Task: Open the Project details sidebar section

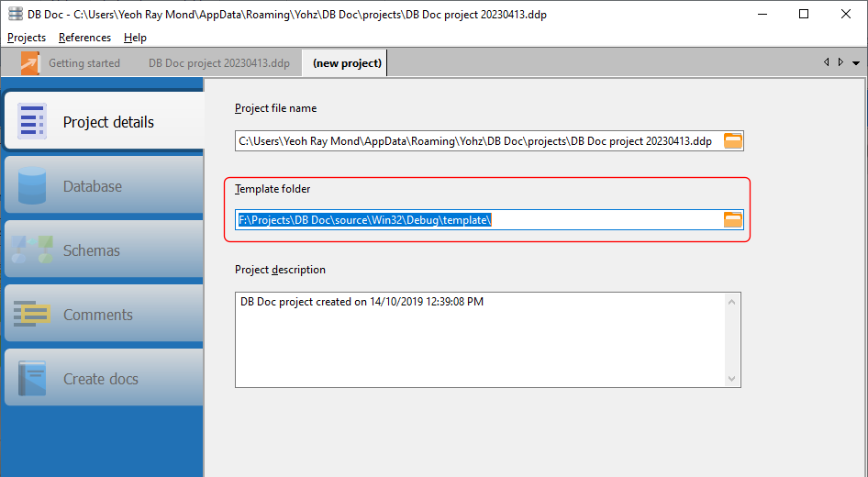Action: pyautogui.click(x=107, y=122)
